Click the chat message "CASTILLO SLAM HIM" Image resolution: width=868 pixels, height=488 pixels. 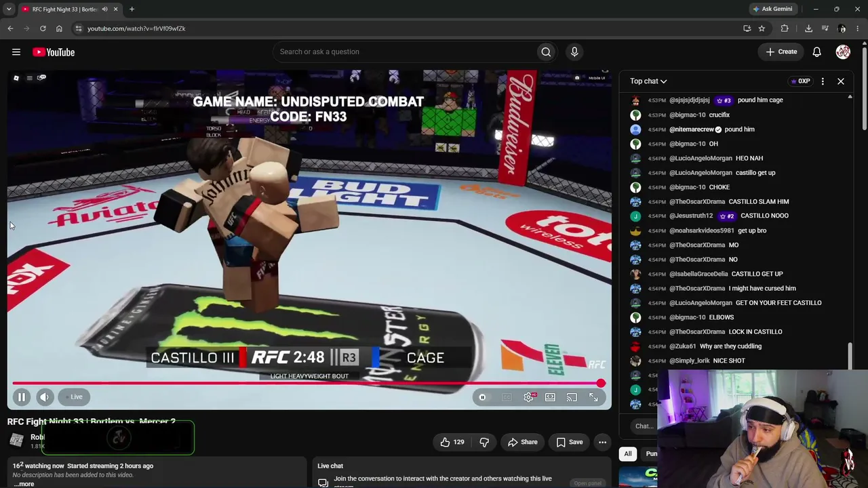pyautogui.click(x=758, y=202)
